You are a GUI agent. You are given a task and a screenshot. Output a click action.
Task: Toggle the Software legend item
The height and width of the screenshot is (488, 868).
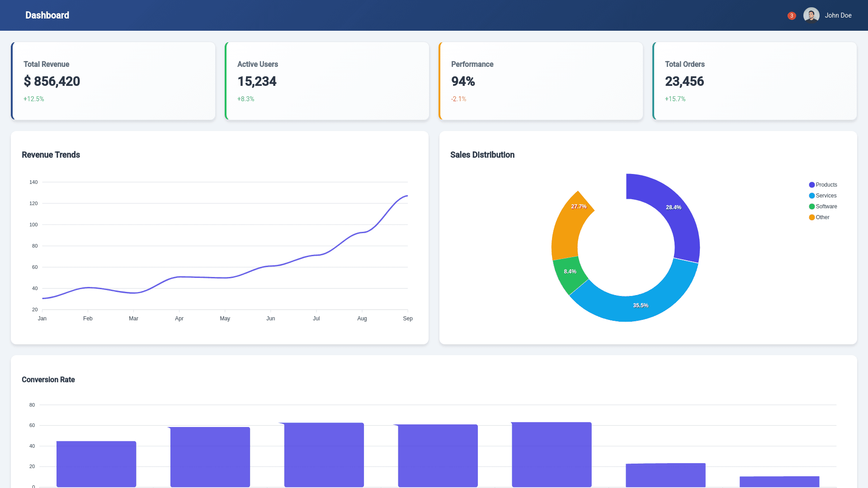(x=826, y=206)
